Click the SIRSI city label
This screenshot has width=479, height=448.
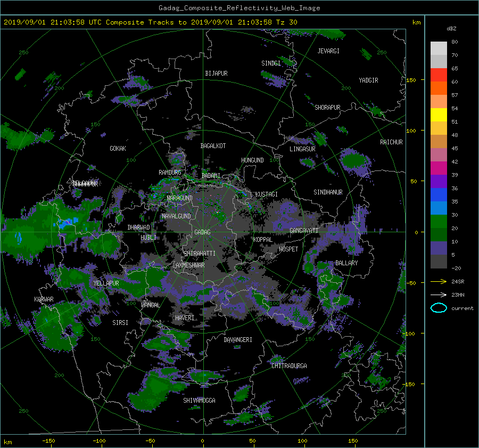tap(120, 323)
